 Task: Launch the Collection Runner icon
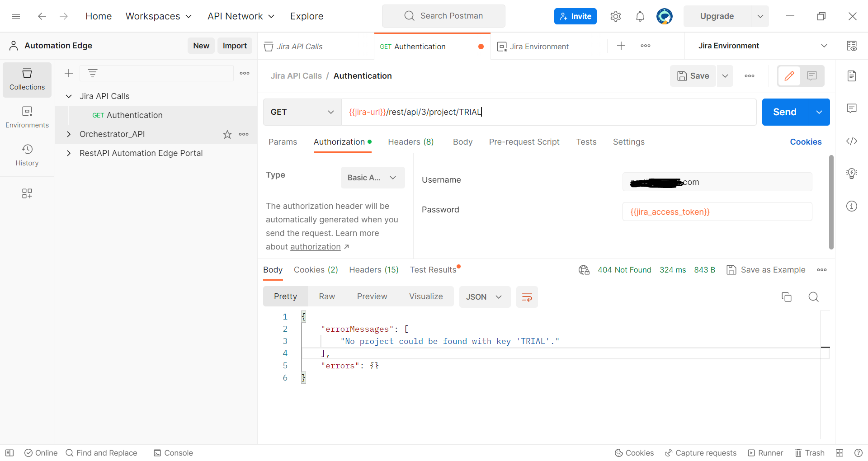point(765,452)
